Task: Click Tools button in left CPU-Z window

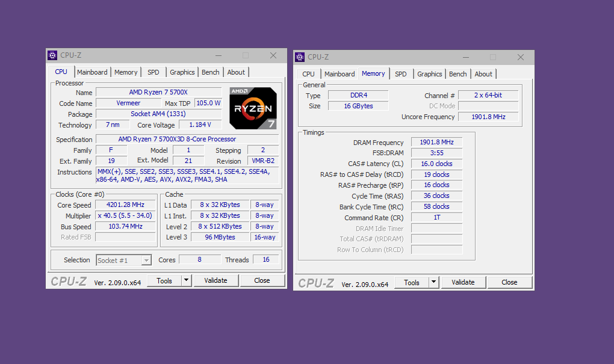Action: tap(164, 280)
